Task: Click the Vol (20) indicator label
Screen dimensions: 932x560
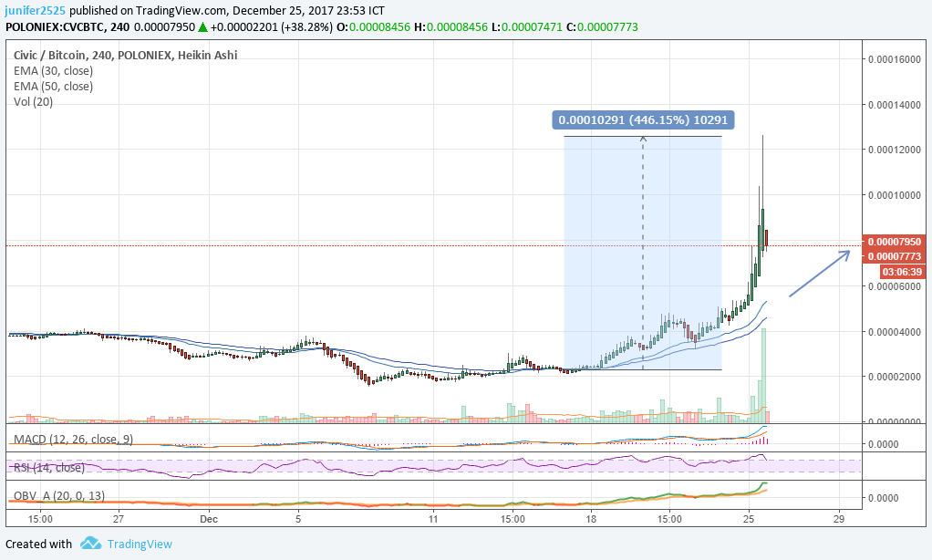Action: (33, 101)
